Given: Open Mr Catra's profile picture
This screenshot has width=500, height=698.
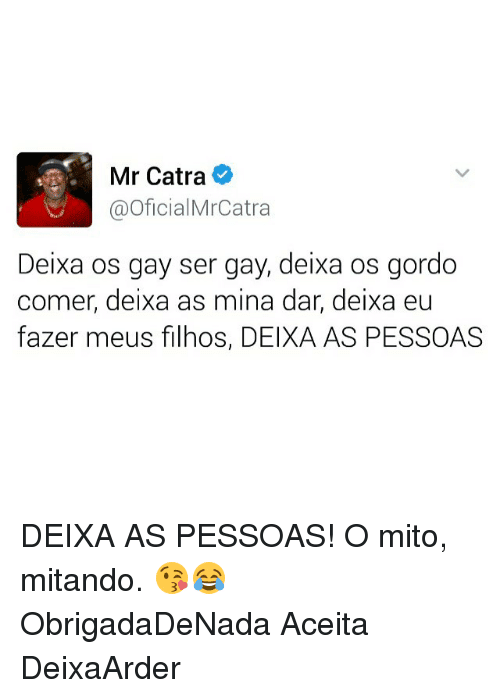Looking at the screenshot, I should [x=54, y=190].
